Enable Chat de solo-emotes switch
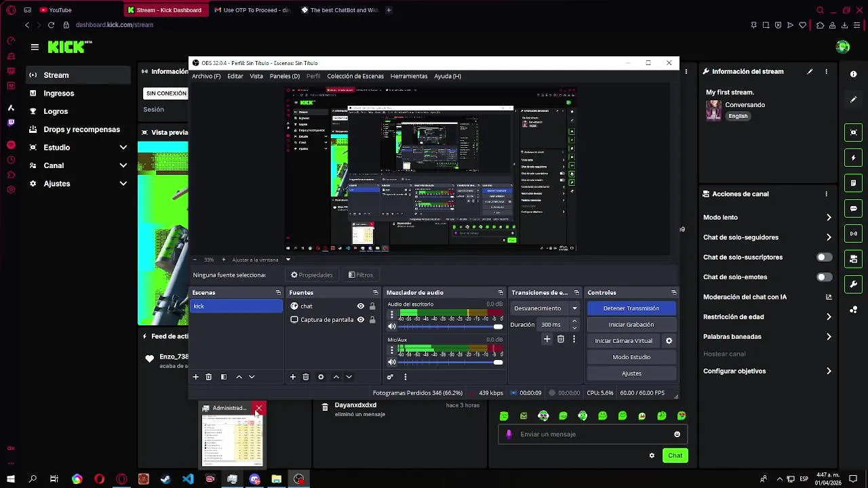The width and height of the screenshot is (868, 488). coord(824,277)
